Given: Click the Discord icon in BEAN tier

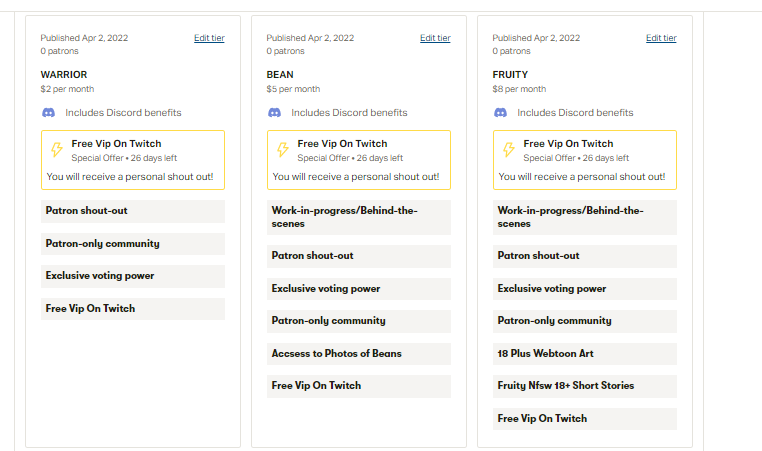Looking at the screenshot, I should point(275,113).
